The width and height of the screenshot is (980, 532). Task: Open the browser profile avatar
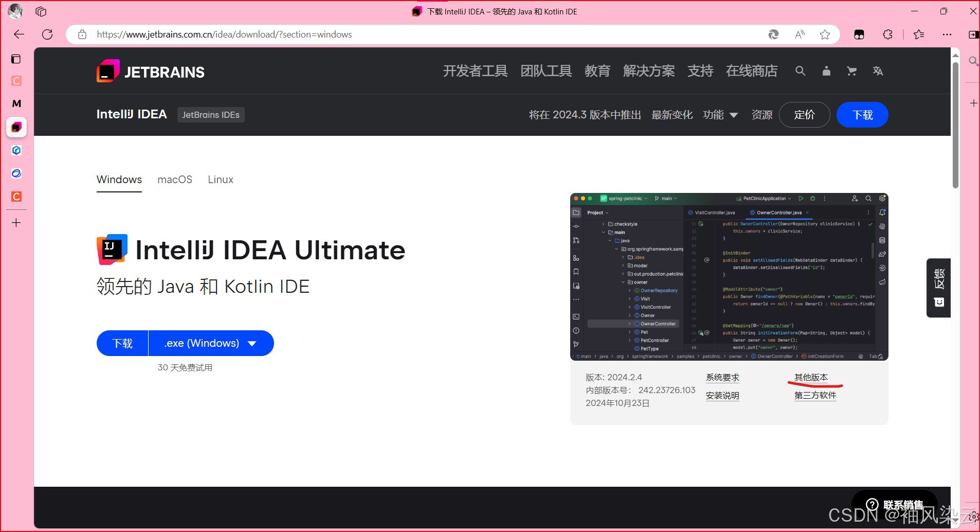point(15,11)
